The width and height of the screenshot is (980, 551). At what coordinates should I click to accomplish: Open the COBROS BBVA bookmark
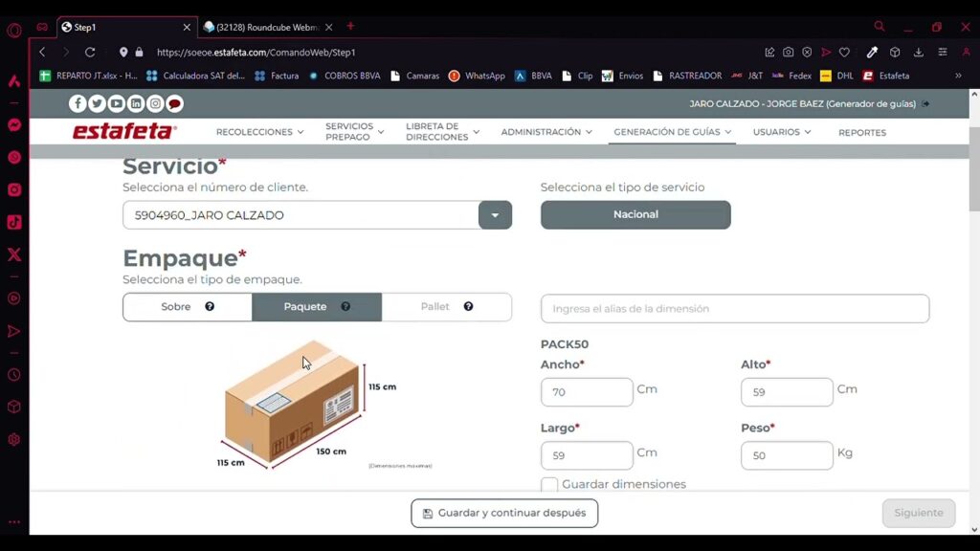(345, 76)
